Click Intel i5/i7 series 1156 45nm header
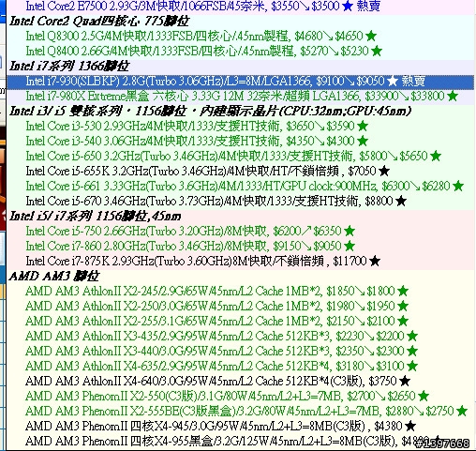Viewport: 476px width, 451px height. (x=95, y=216)
